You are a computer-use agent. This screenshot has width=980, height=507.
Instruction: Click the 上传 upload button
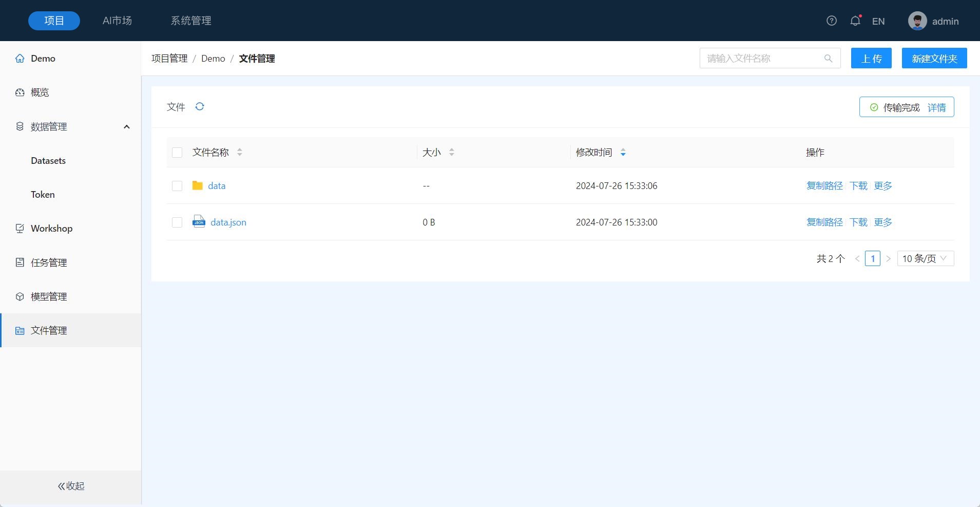coord(871,59)
